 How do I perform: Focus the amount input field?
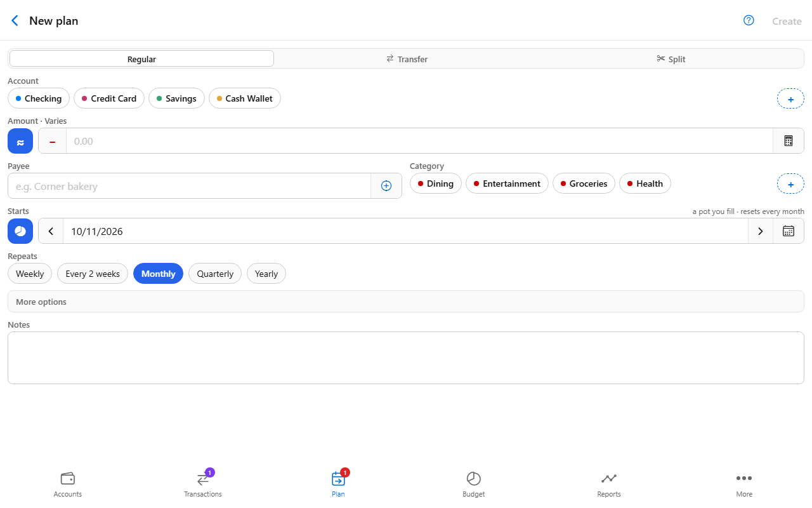[419, 141]
